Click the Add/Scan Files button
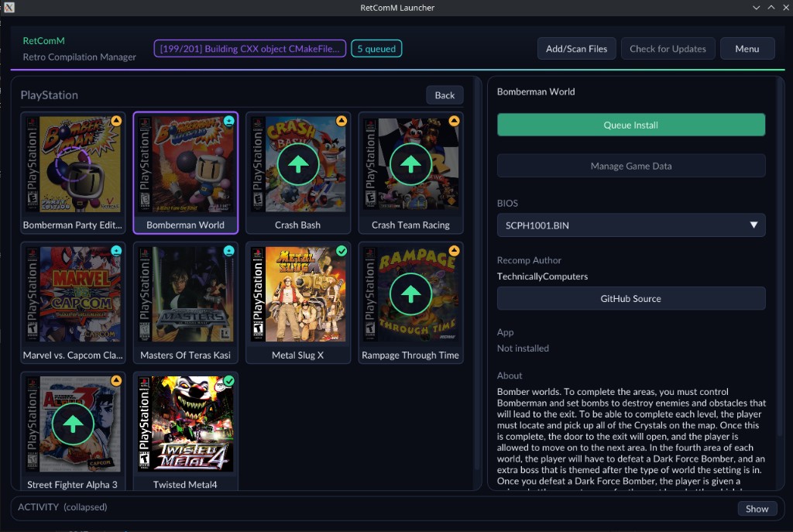Screen dimensions: 793x532 [x=576, y=49]
